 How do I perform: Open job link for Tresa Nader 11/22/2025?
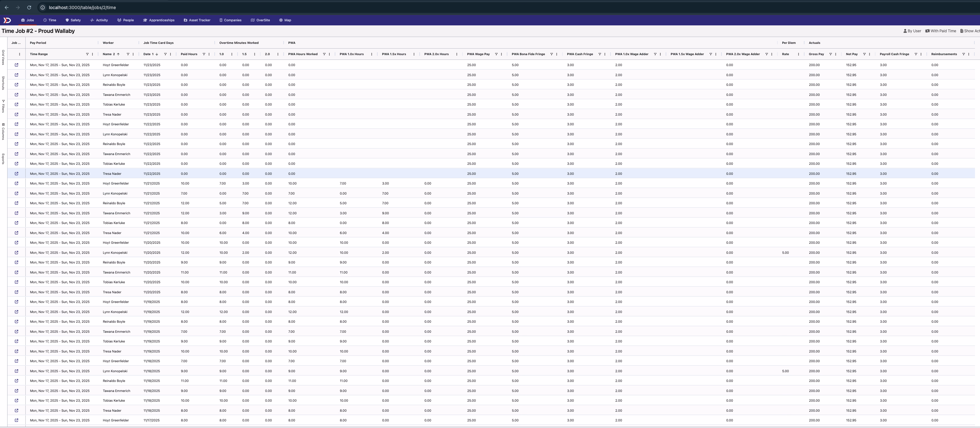coord(16,174)
